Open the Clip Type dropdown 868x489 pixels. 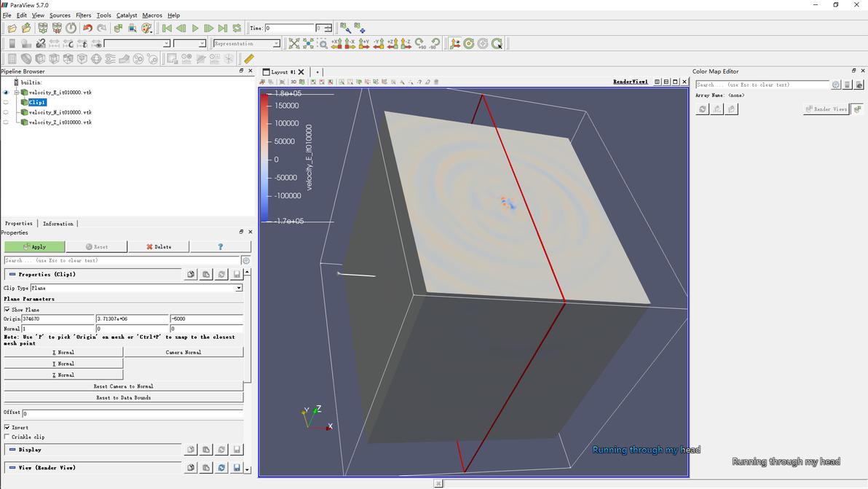tap(137, 289)
